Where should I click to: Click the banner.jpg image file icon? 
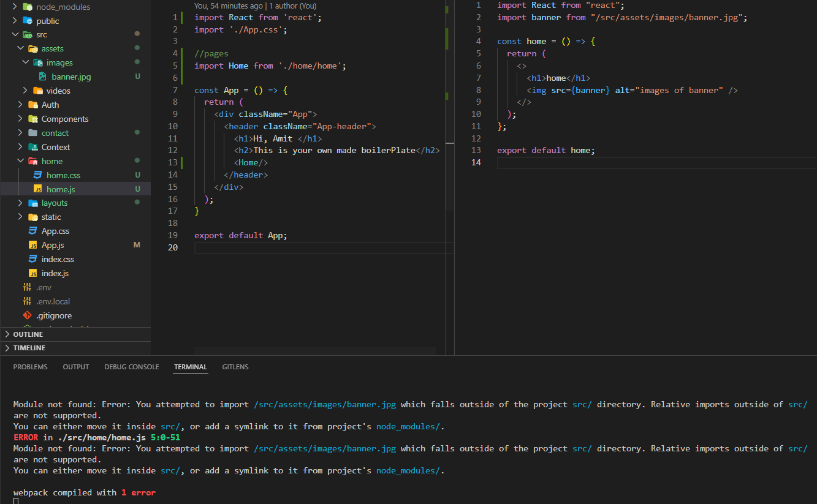point(42,77)
